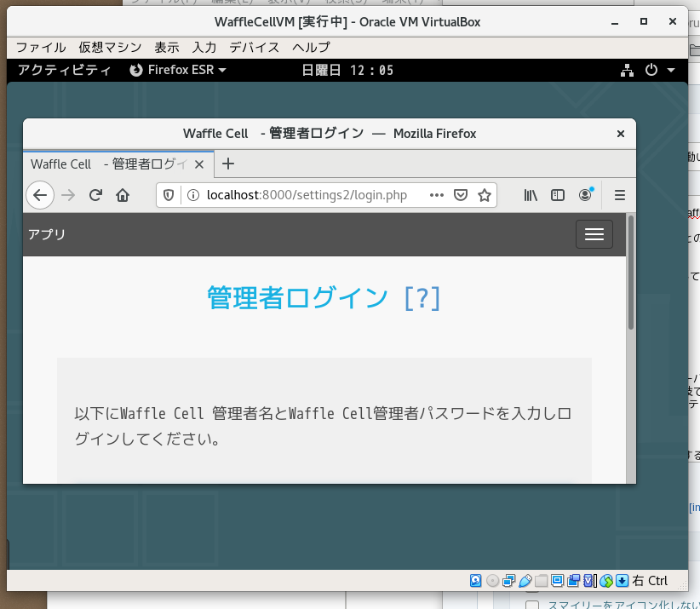Show site information for localhost
700x609 pixels.
pos(193,195)
